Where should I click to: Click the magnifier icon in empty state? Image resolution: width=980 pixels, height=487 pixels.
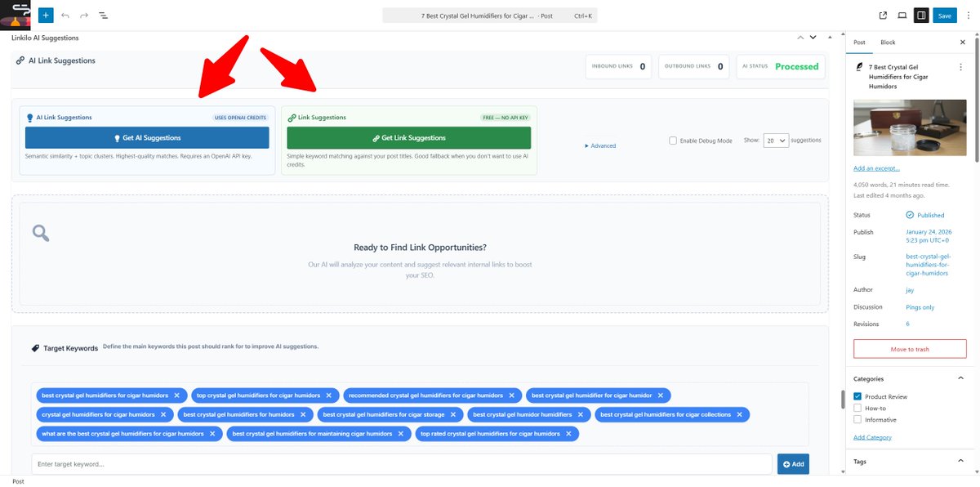pos(41,234)
